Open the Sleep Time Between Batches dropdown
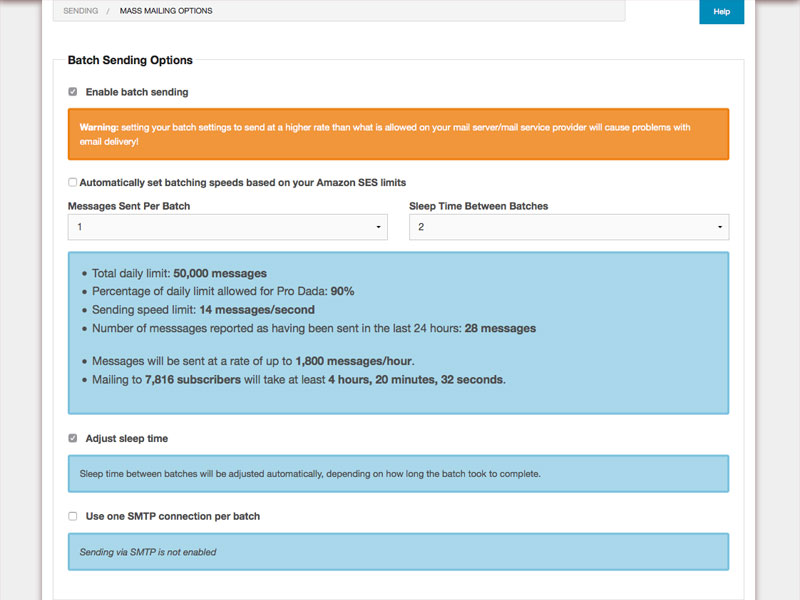Image resolution: width=800 pixels, height=600 pixels. (568, 227)
